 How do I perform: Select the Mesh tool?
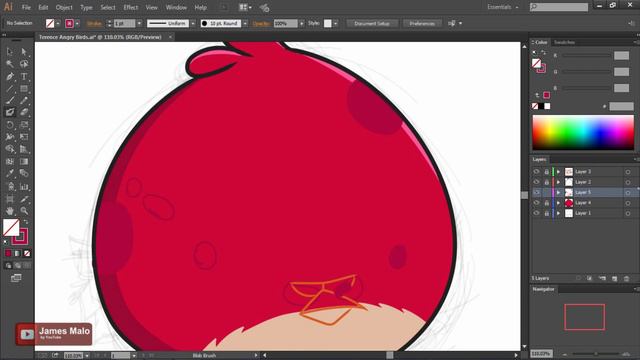click(10, 162)
